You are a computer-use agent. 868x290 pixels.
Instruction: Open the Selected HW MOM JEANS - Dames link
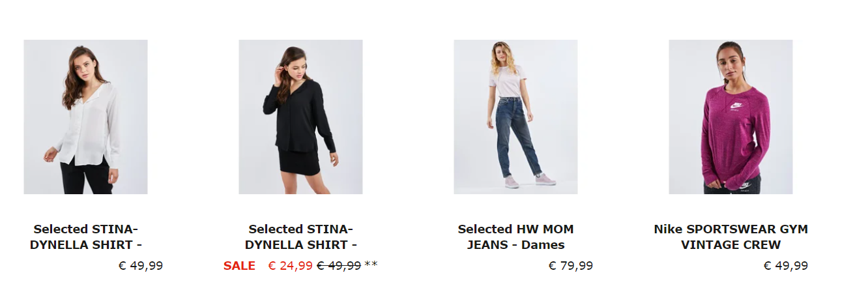(x=515, y=237)
